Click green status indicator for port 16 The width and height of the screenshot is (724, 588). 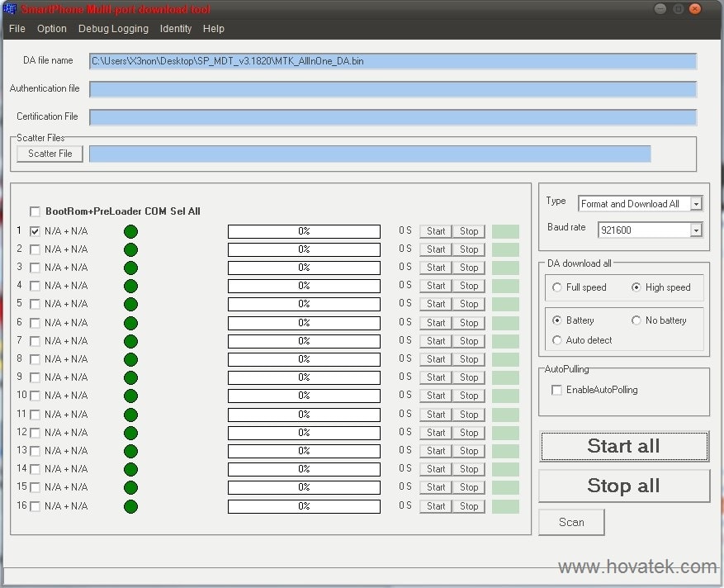pos(130,506)
